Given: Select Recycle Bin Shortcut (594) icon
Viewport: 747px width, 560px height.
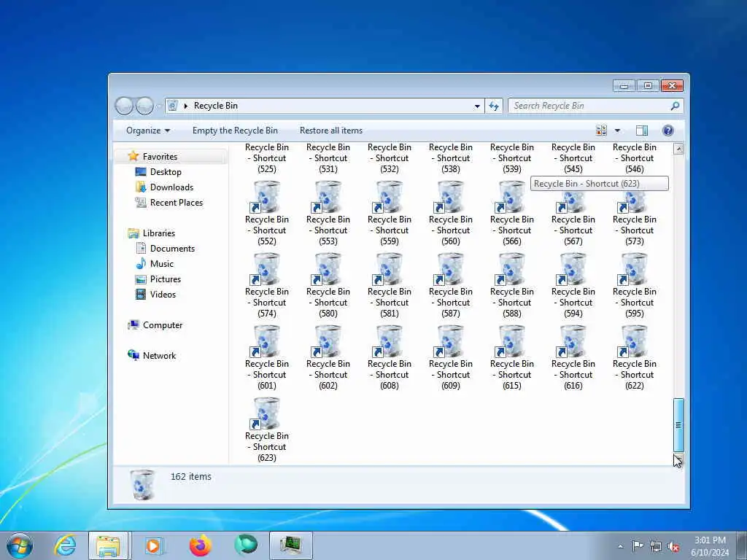Looking at the screenshot, I should click(573, 269).
